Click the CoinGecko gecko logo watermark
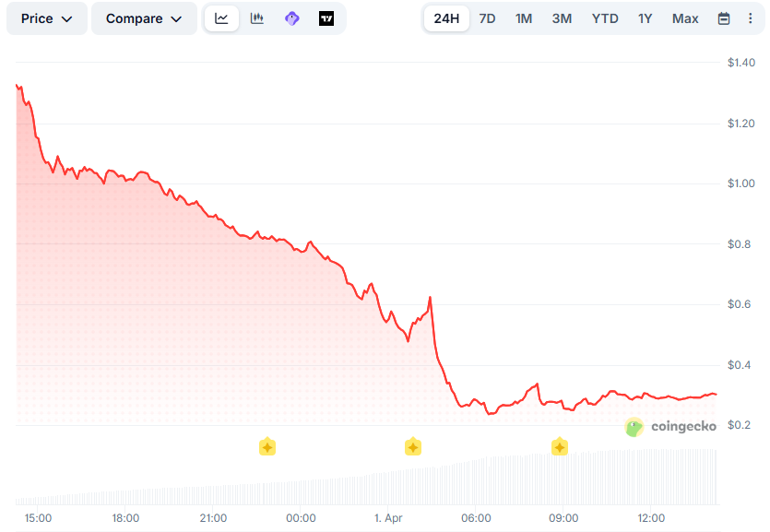Viewport: 770px width, 532px height. (634, 427)
